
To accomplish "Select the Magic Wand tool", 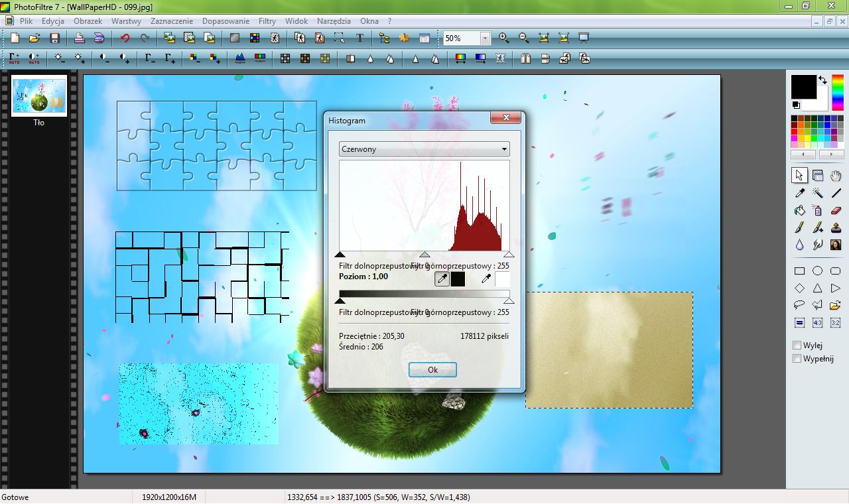I will 818,193.
